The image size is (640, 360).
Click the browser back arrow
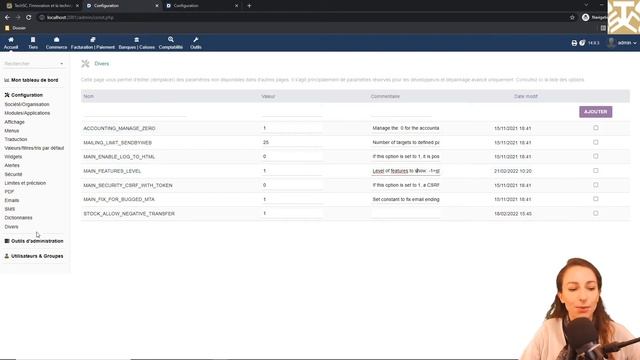7,18
